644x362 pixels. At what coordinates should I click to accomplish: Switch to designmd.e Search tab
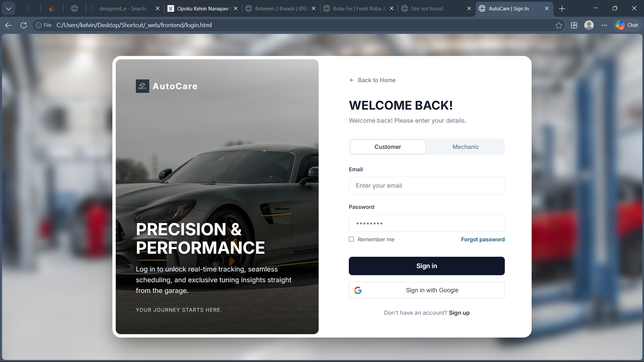click(122, 9)
